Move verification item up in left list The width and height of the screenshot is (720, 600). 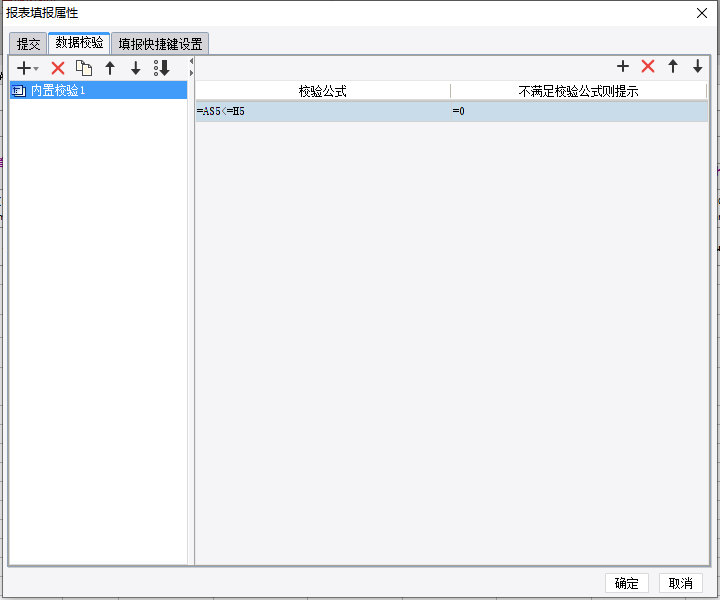click(x=110, y=68)
